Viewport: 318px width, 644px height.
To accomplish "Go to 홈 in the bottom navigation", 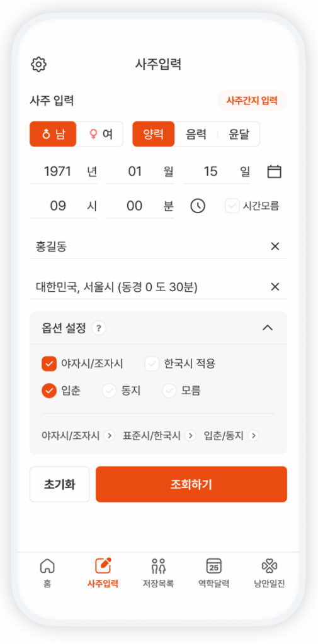I will (x=47, y=573).
